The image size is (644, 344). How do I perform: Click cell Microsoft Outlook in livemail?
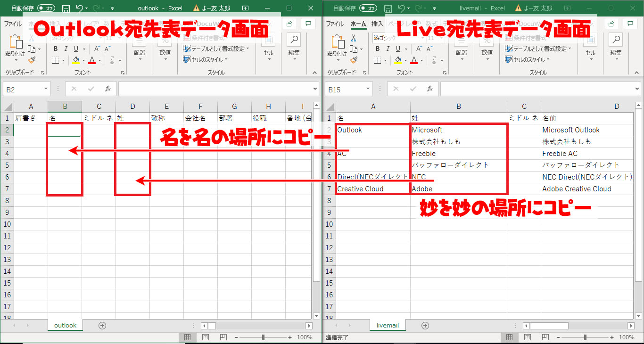click(587, 130)
